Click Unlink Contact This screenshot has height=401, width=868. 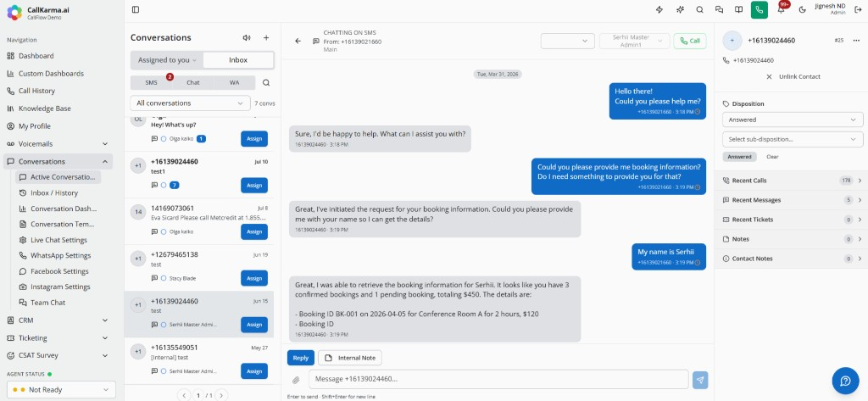click(793, 76)
